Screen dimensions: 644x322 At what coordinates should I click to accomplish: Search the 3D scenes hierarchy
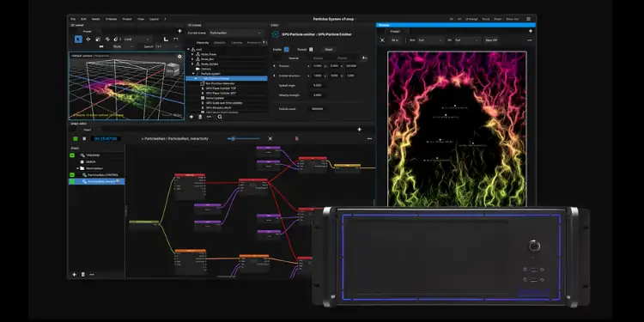[x=220, y=117]
